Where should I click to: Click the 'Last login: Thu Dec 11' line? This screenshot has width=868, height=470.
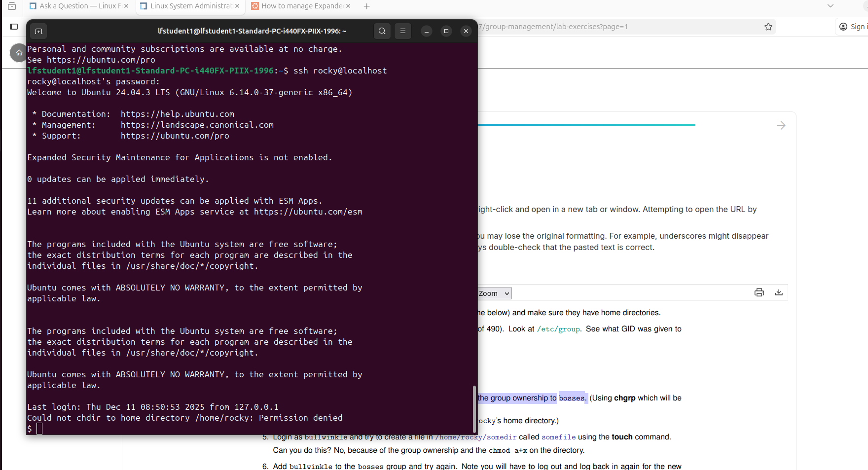pyautogui.click(x=153, y=407)
